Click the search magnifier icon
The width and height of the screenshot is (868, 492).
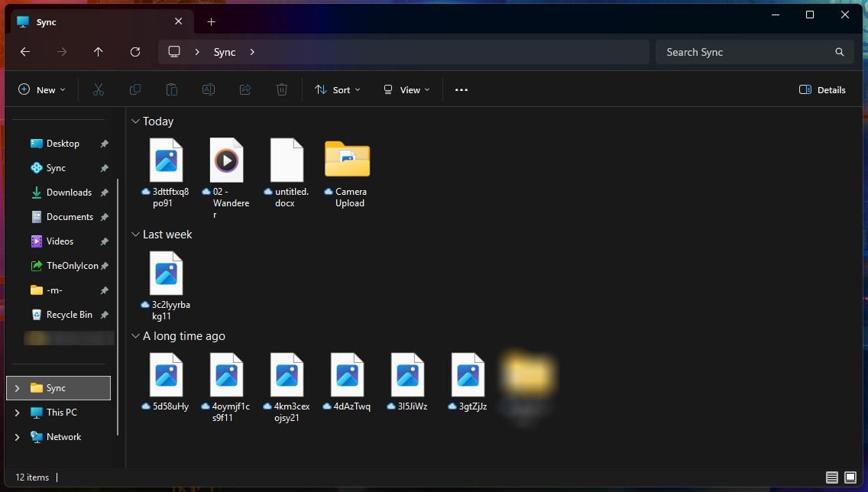point(839,52)
